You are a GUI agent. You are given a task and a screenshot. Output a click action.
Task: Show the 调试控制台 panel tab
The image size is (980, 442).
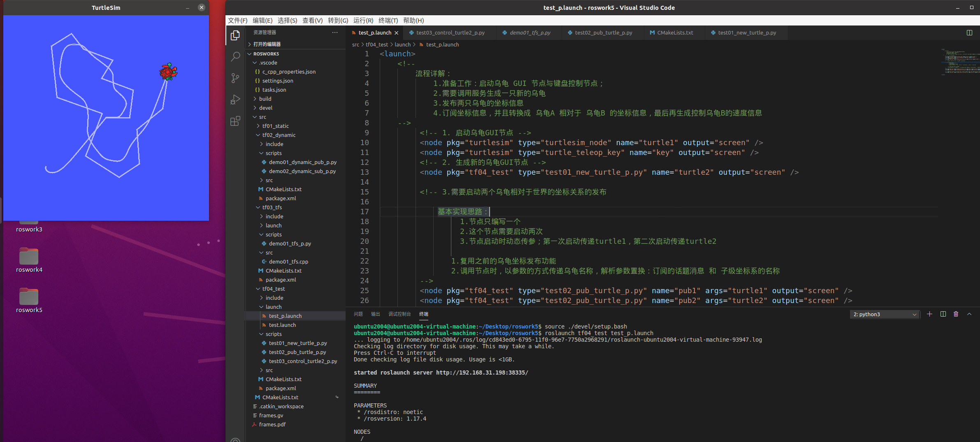pyautogui.click(x=399, y=314)
